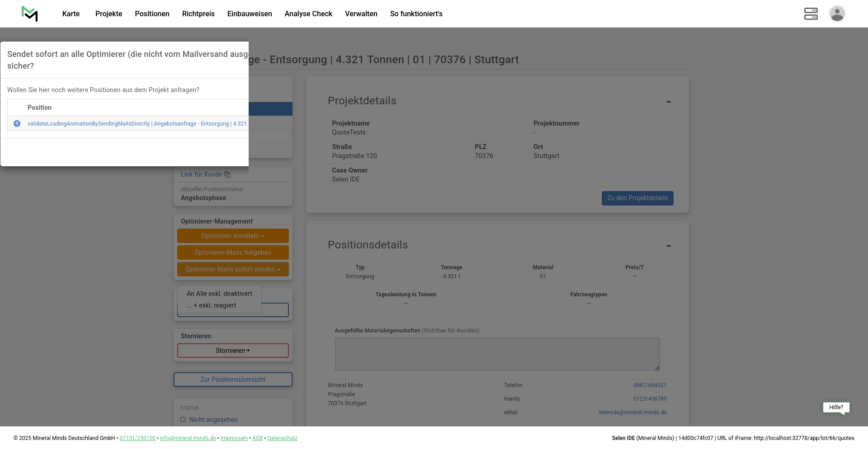Click Optimierer-Mails freigeben button
The height and width of the screenshot is (449, 868).
point(233,253)
